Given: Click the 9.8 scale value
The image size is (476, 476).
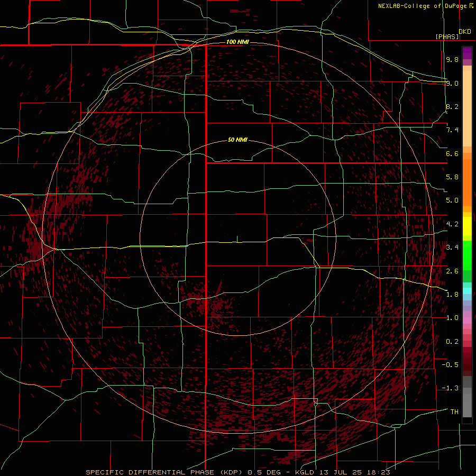Looking at the screenshot, I should [452, 59].
